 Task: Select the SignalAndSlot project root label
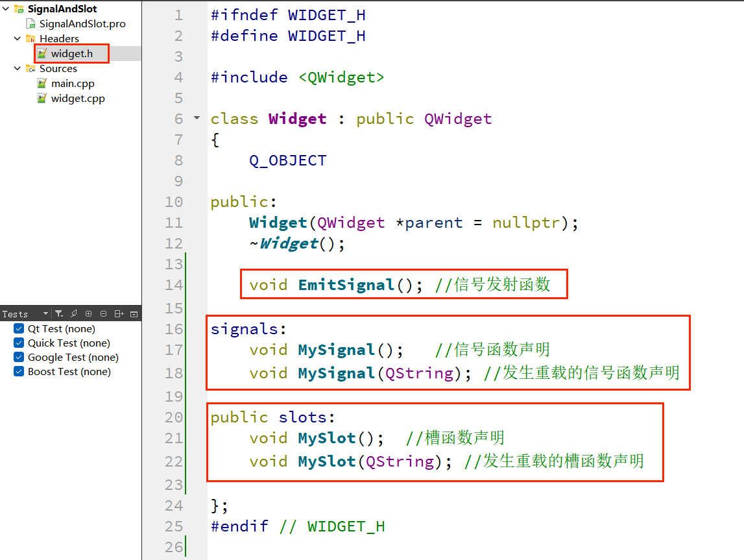click(x=62, y=9)
